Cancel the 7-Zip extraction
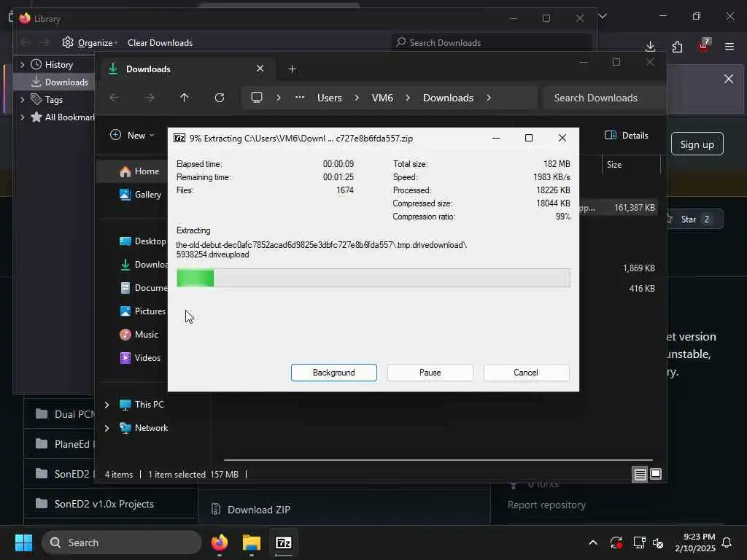Image resolution: width=747 pixels, height=560 pixels. [x=526, y=373]
